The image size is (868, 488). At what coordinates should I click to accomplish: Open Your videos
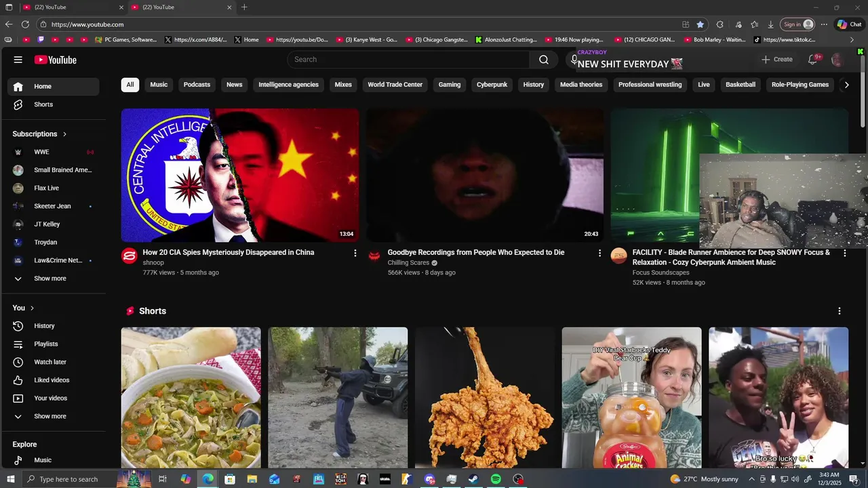(54, 399)
